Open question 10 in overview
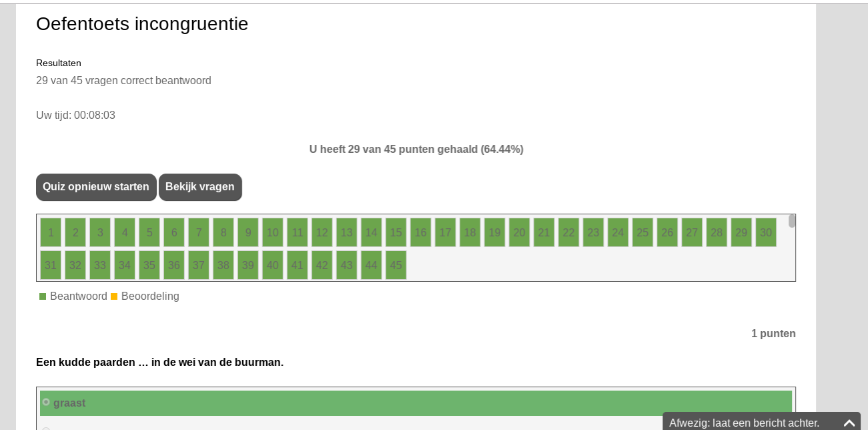 273,232
